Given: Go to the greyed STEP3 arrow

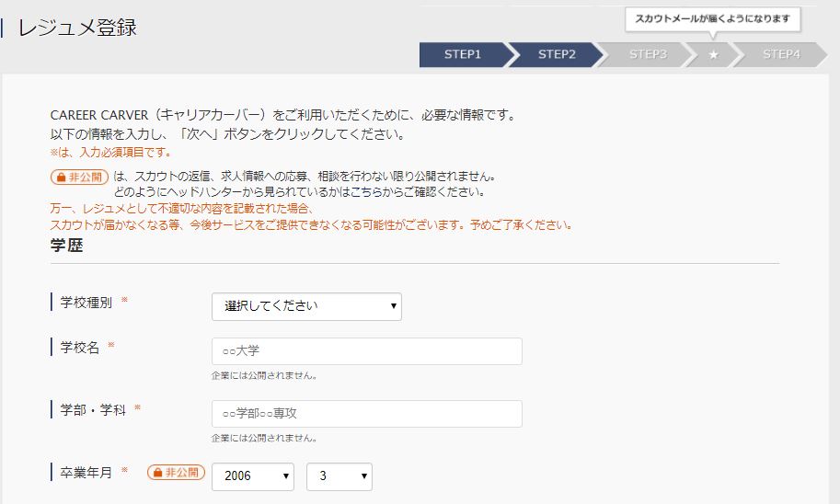Looking at the screenshot, I should click(x=646, y=54).
